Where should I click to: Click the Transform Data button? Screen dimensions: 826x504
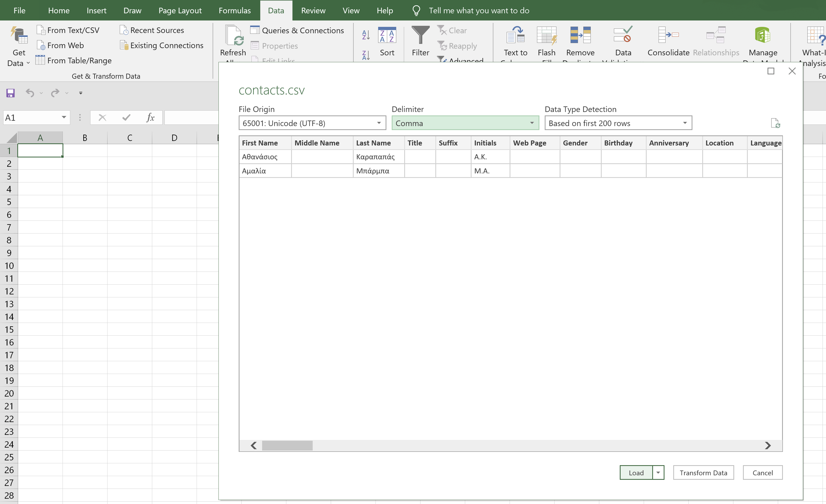click(703, 473)
